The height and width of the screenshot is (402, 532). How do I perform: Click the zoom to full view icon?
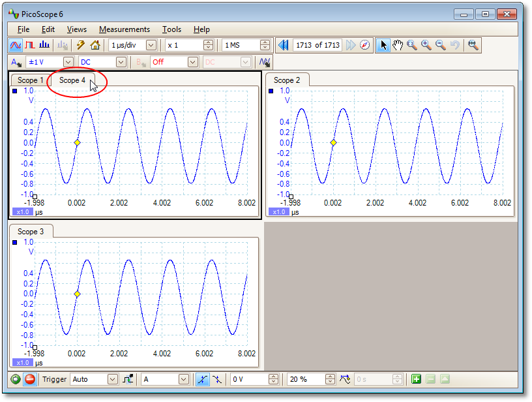coord(473,45)
